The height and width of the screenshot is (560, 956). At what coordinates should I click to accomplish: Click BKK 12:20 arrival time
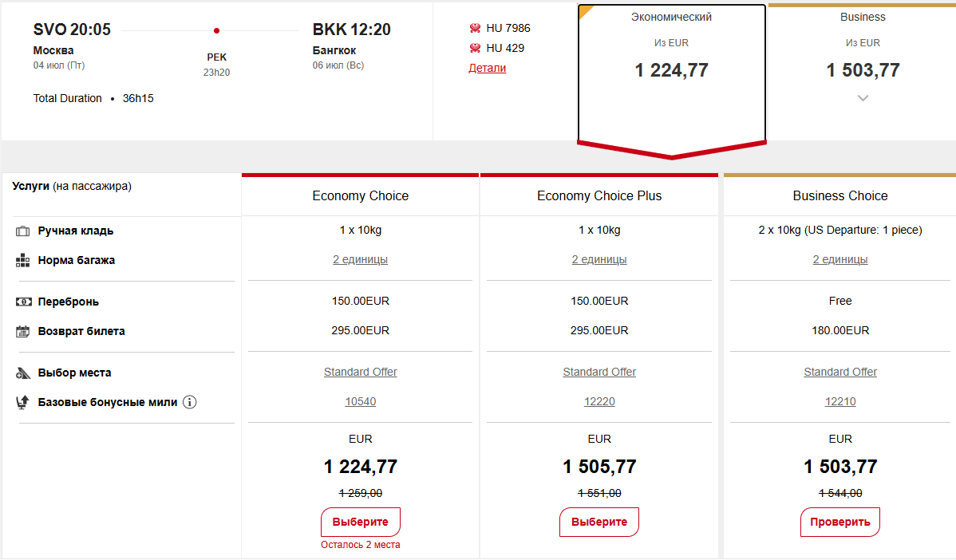[x=352, y=30]
